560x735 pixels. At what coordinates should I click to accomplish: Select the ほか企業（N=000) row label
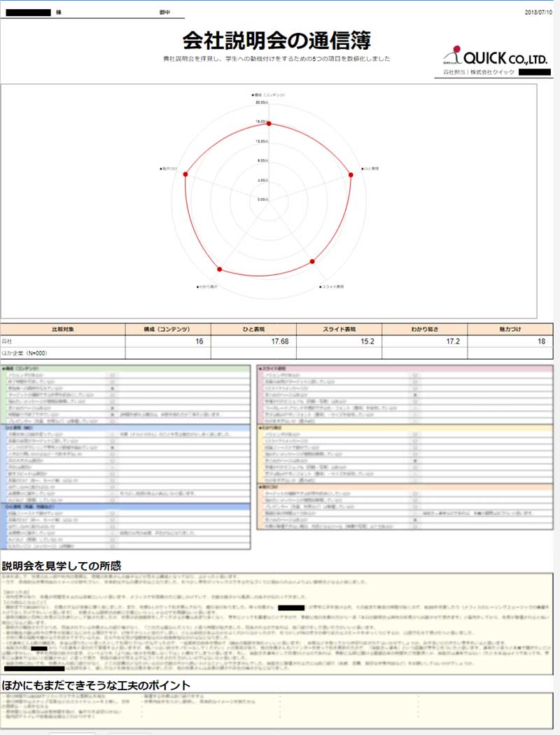[24, 353]
